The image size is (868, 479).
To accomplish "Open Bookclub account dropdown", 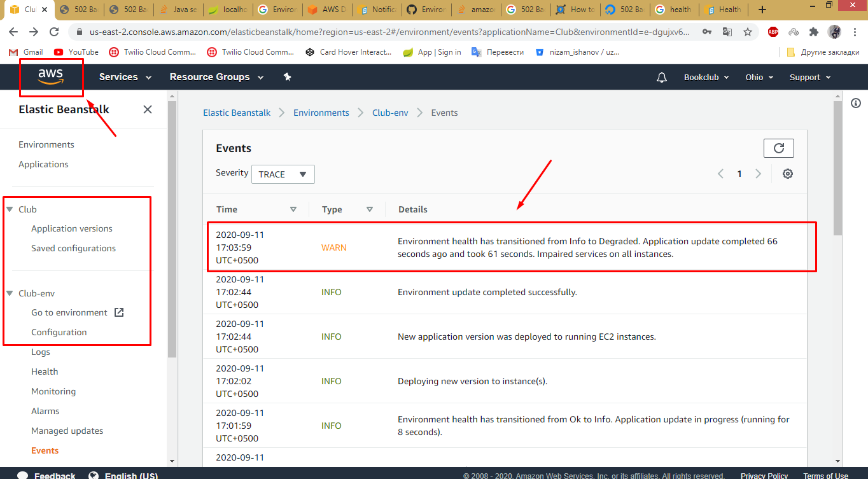I will [x=706, y=77].
